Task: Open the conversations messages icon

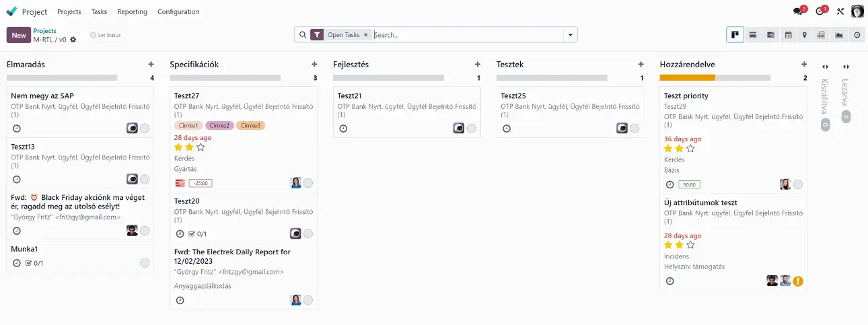Action: coord(798,11)
